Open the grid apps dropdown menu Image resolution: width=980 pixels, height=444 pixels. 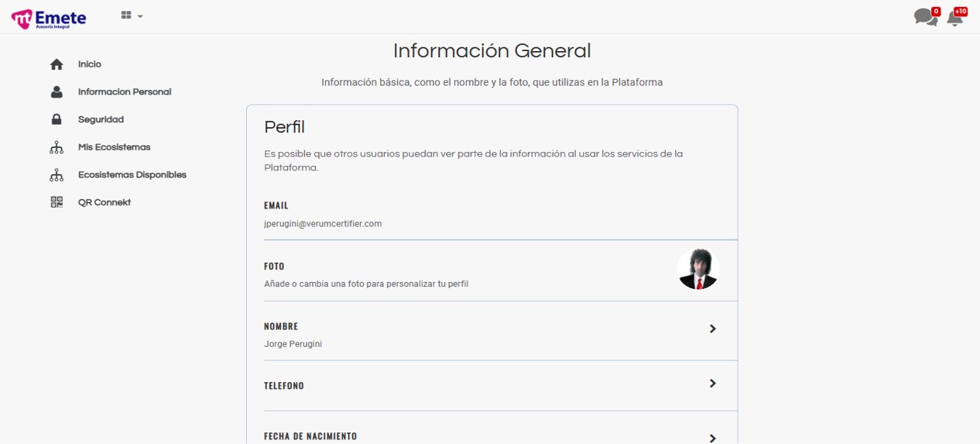tap(132, 15)
